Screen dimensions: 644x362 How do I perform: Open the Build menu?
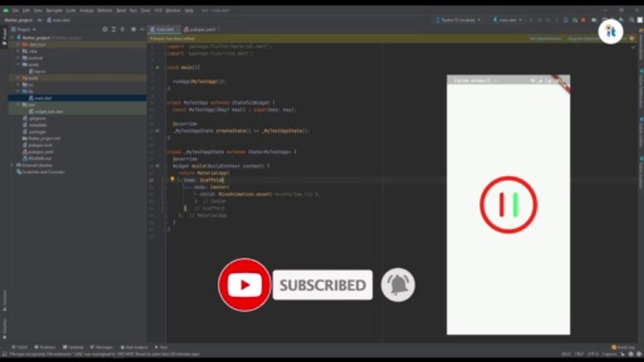(121, 11)
